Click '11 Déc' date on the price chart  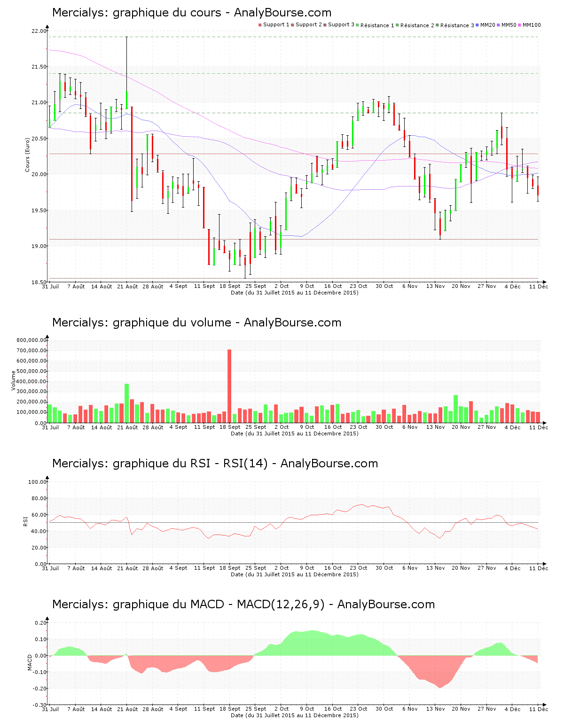pyautogui.click(x=539, y=287)
